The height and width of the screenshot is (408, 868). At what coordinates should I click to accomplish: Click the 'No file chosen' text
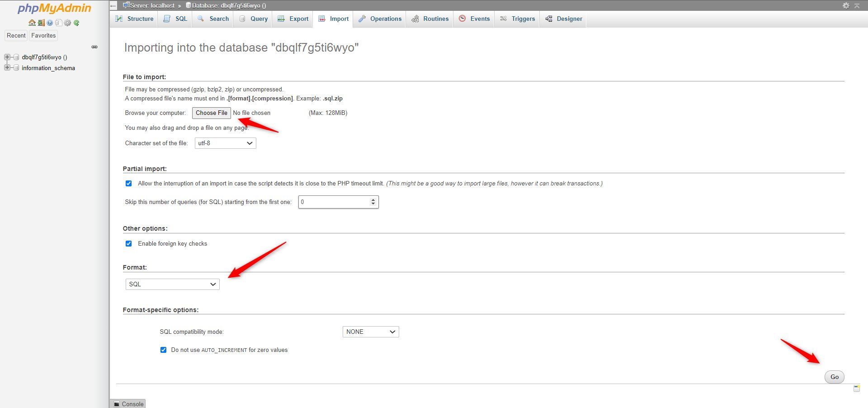pyautogui.click(x=252, y=113)
